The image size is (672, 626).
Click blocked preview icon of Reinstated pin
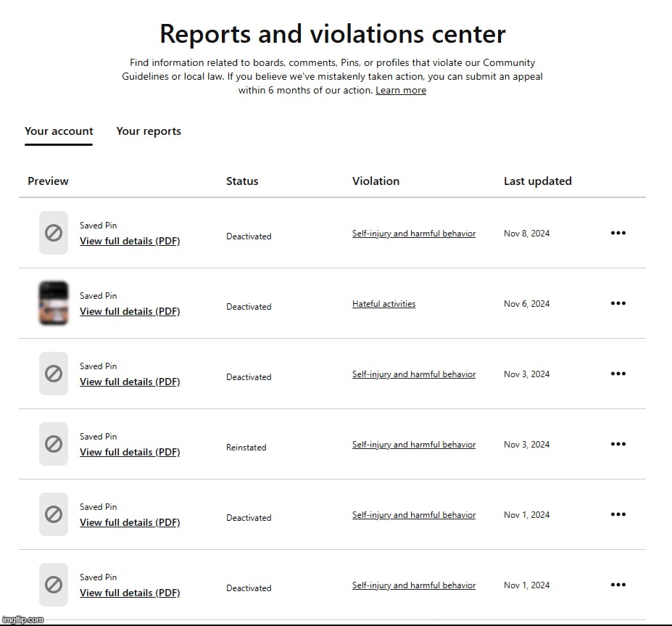54,444
